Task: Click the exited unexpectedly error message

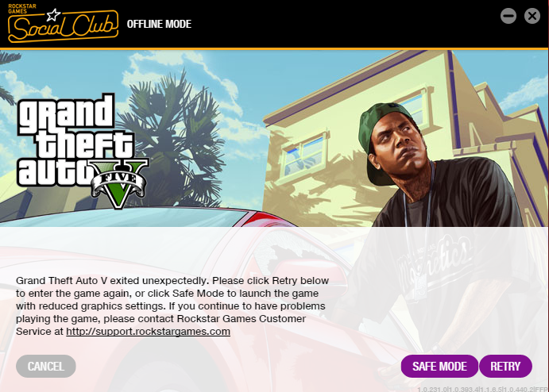Action: pyautogui.click(x=172, y=306)
